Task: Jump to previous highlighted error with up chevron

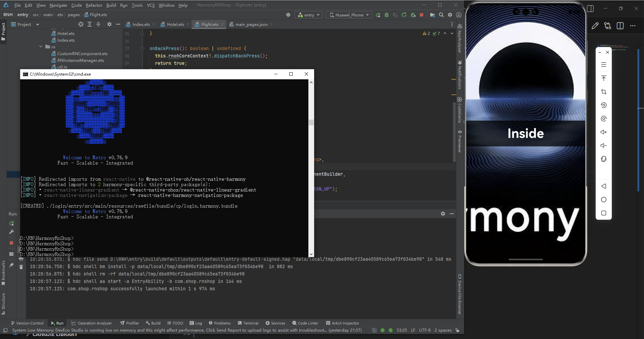Action: pos(445,33)
